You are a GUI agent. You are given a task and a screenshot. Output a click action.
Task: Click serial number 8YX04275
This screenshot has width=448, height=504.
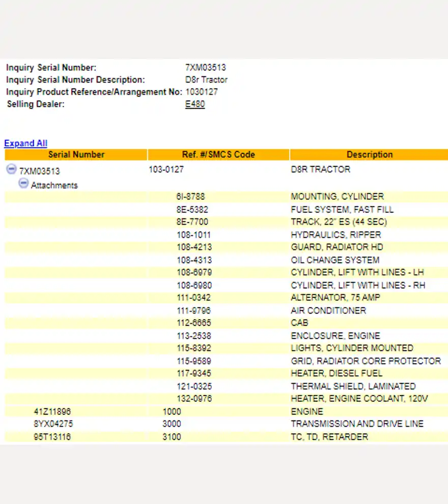coord(53,424)
